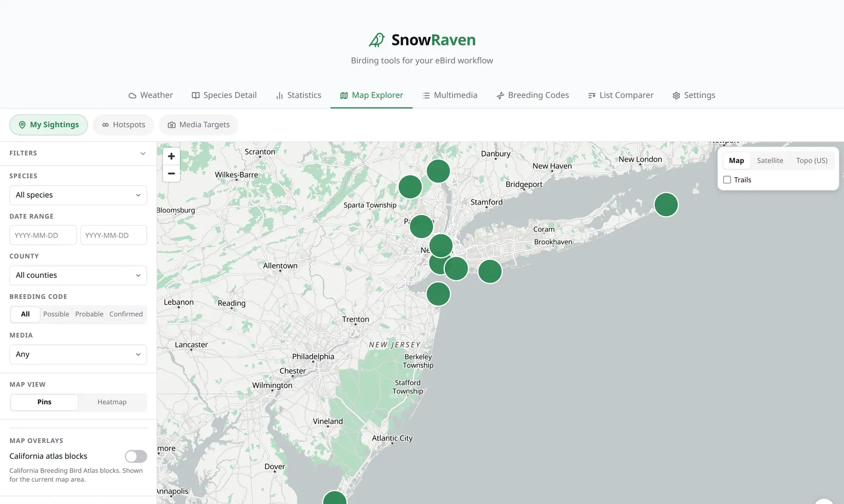Click the Hotspots binoculars icon
844x504 pixels.
(105, 125)
